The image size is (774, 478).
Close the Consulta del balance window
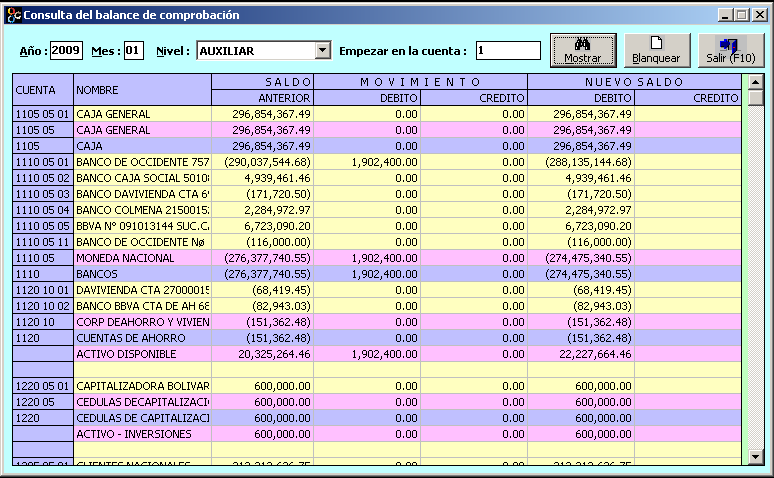pyautogui.click(x=759, y=15)
